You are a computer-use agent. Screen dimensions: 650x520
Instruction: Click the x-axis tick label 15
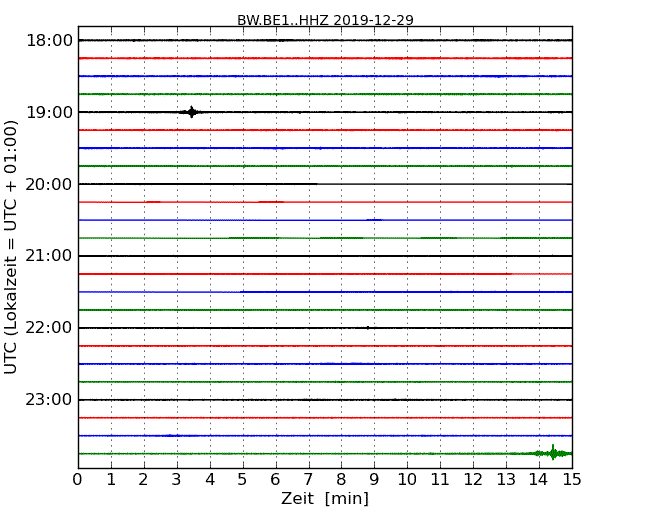click(x=572, y=480)
